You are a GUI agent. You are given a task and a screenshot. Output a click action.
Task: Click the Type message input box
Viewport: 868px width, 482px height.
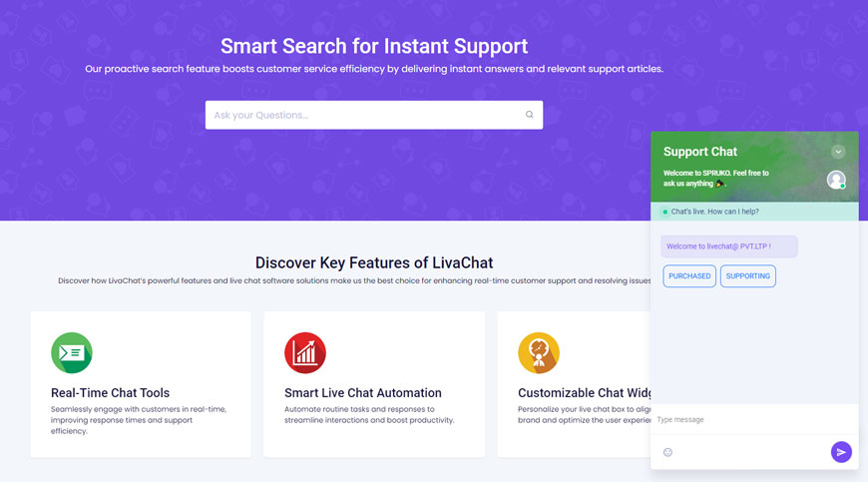(754, 419)
